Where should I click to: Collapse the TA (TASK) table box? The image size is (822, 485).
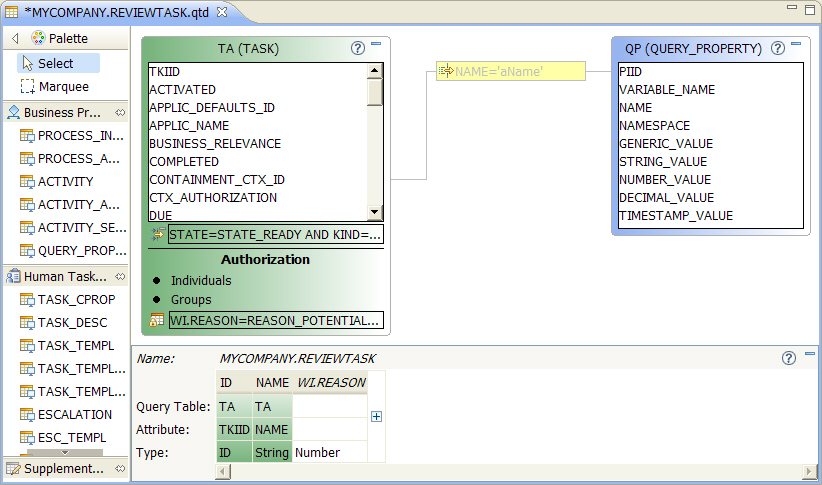[x=376, y=45]
